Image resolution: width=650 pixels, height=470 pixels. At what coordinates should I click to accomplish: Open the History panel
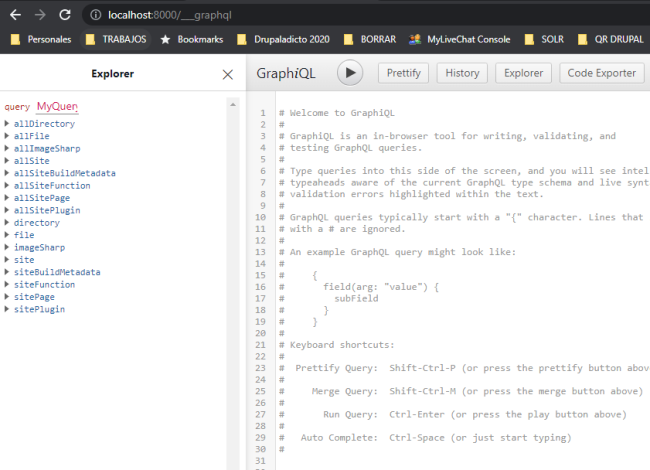pos(462,73)
